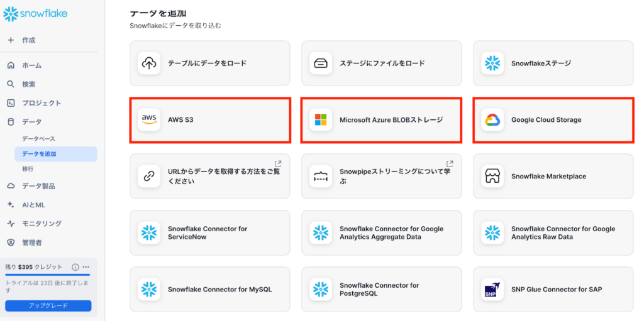The height and width of the screenshot is (321, 644).
Task: Click the Snowpipe streaming icon
Action: click(321, 176)
